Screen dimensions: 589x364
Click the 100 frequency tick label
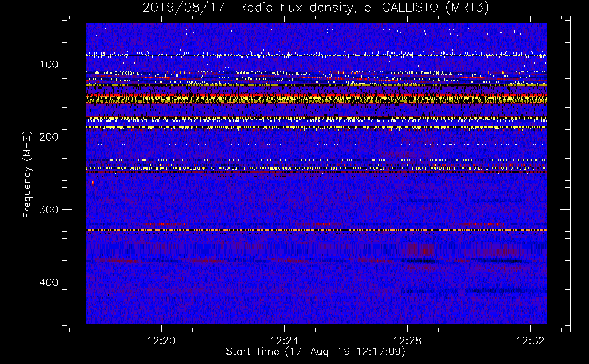(49, 64)
